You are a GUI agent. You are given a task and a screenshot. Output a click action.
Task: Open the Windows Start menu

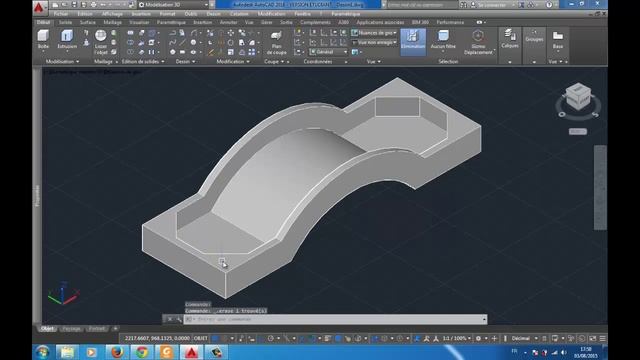coord(42,352)
